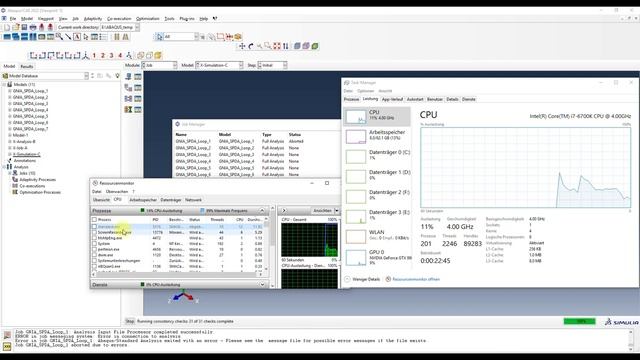
Task: Switch to Arbeitsspeicher tab in Ressourcenmonitor
Action: 143,200
